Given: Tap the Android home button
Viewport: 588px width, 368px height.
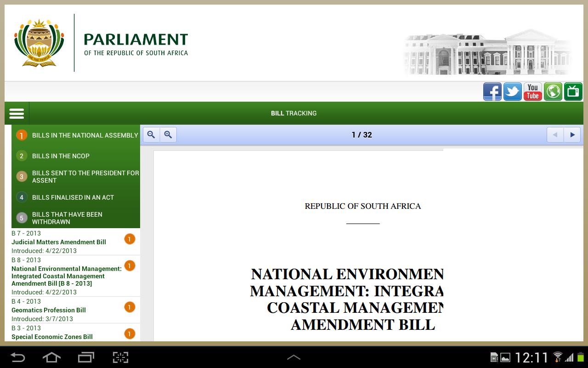Looking at the screenshot, I should pyautogui.click(x=51, y=357).
